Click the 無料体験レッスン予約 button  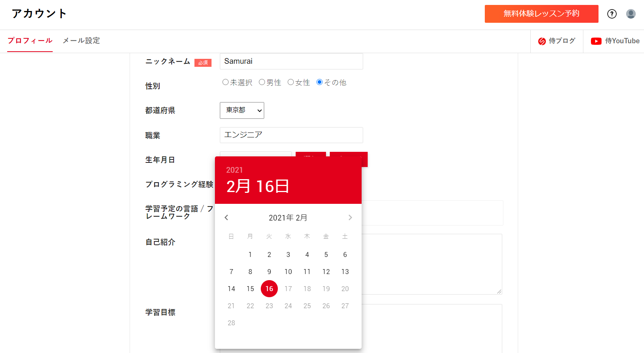[541, 14]
